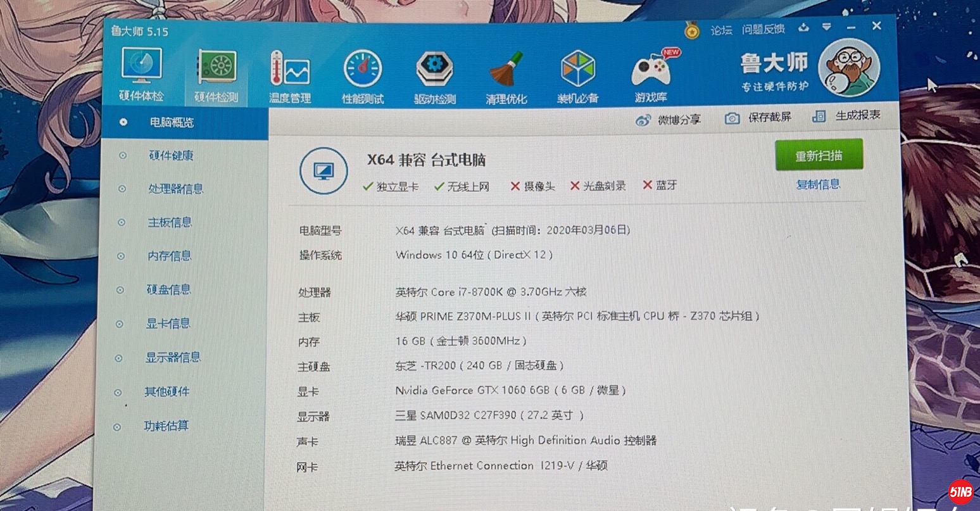Click the 光盘刻录 feature indicator

click(598, 186)
